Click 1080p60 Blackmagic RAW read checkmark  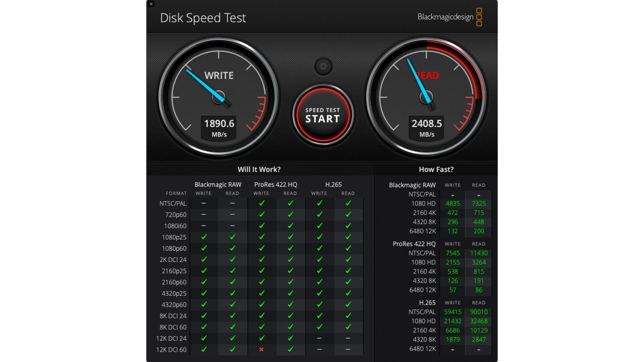(x=232, y=248)
